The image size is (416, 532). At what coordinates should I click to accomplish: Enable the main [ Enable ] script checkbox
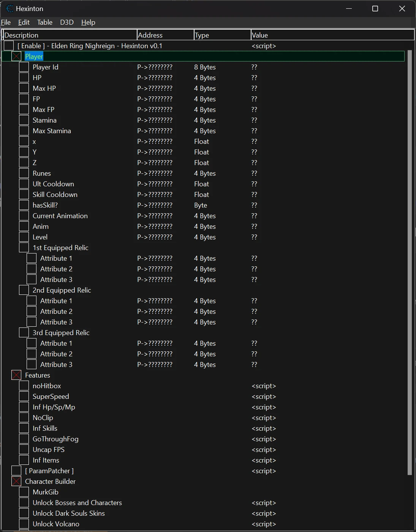click(8, 46)
